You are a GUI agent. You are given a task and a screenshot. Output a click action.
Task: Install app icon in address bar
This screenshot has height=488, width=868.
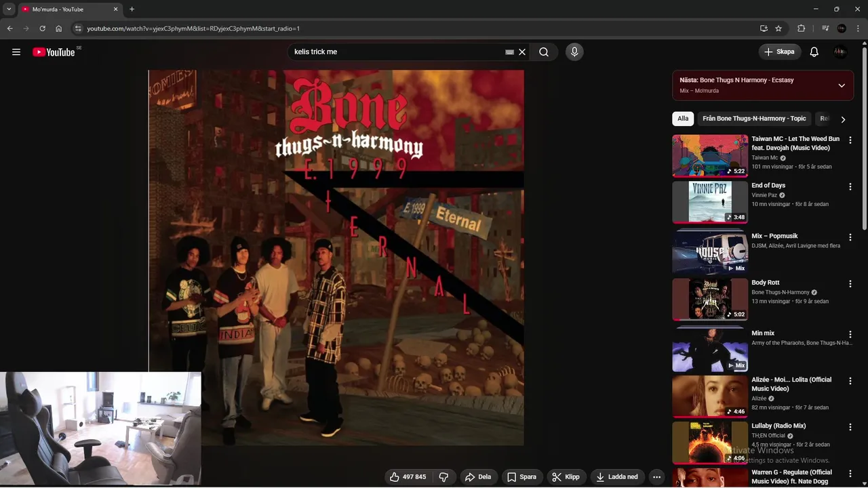point(764,28)
